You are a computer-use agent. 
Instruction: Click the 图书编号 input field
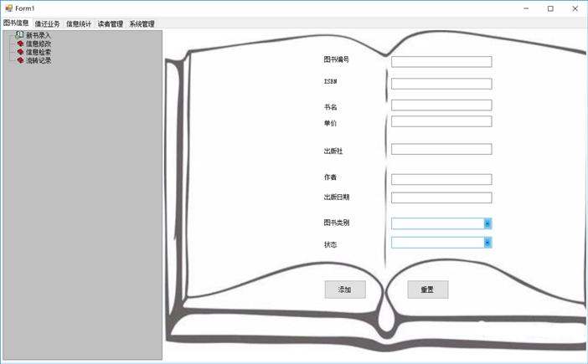[441, 62]
